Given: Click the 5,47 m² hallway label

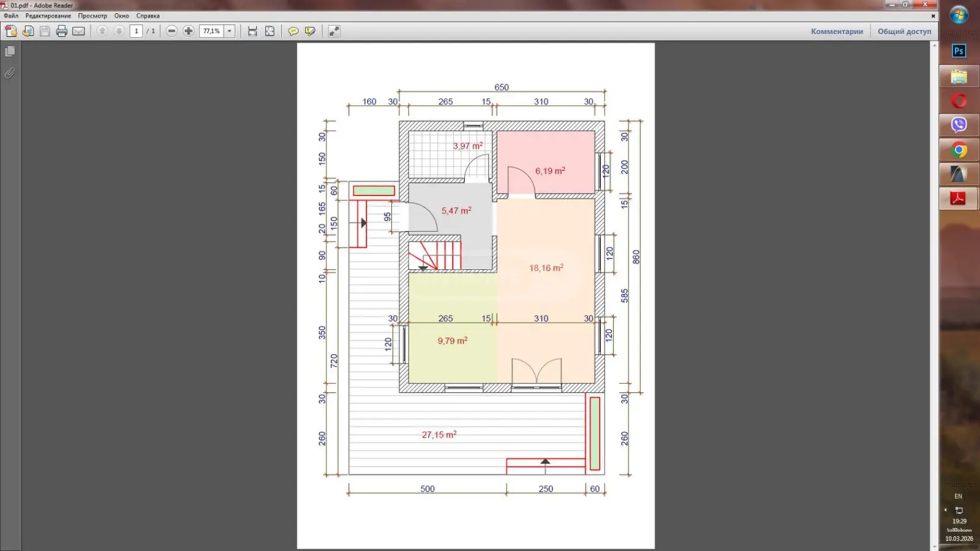Looking at the screenshot, I should pos(456,211).
